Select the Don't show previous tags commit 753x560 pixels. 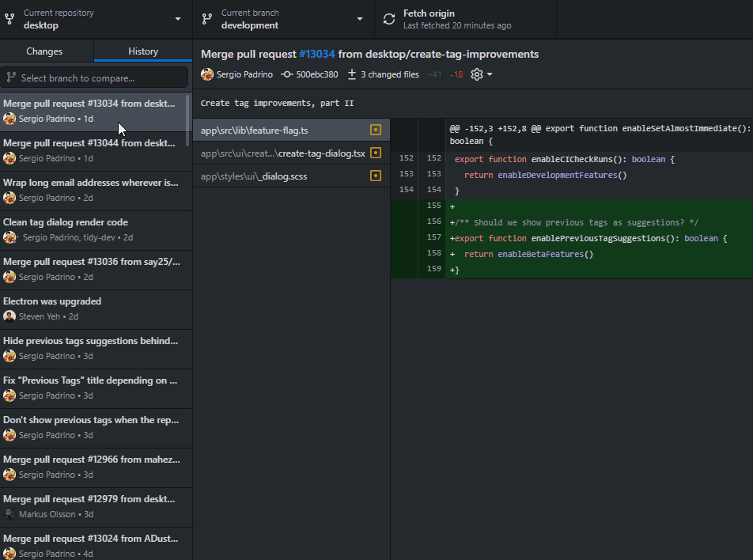coord(96,428)
